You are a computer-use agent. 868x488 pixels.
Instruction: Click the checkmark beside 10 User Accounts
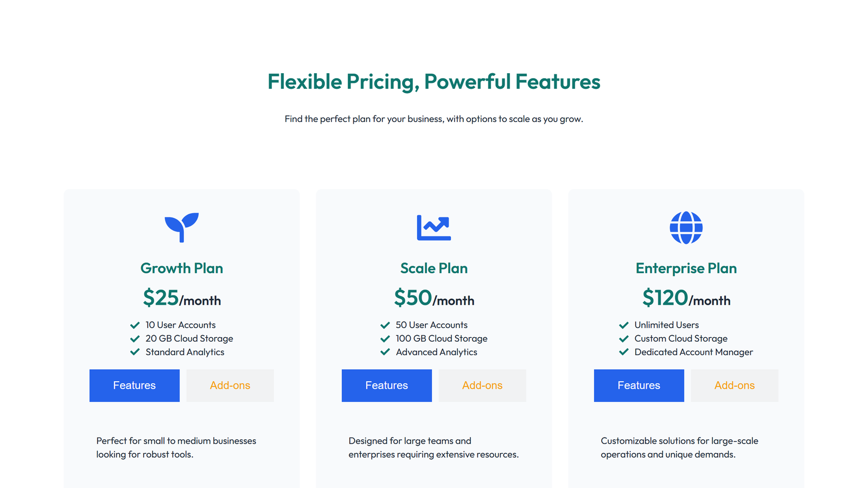click(x=135, y=325)
